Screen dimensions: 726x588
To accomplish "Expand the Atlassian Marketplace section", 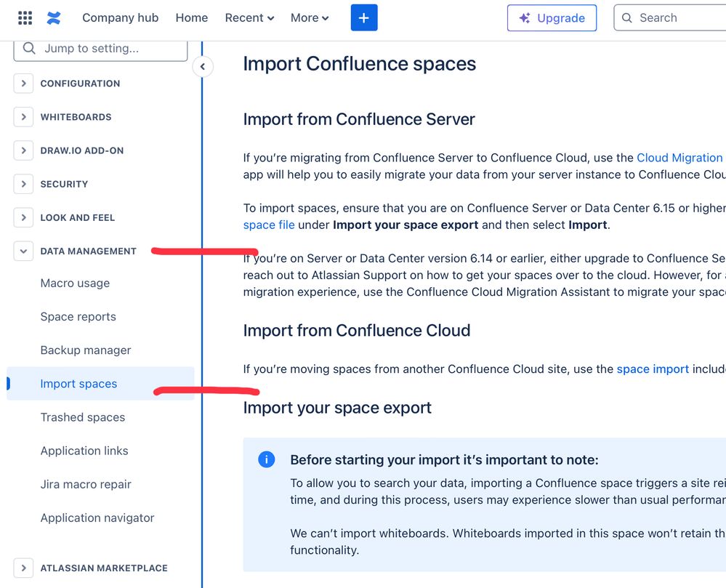I will point(23,568).
